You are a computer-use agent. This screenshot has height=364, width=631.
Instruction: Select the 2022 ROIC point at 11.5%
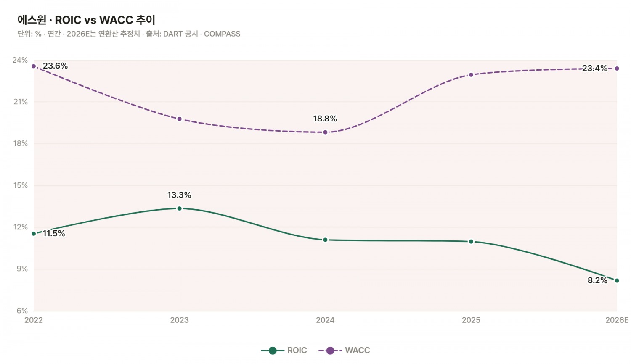pos(34,234)
